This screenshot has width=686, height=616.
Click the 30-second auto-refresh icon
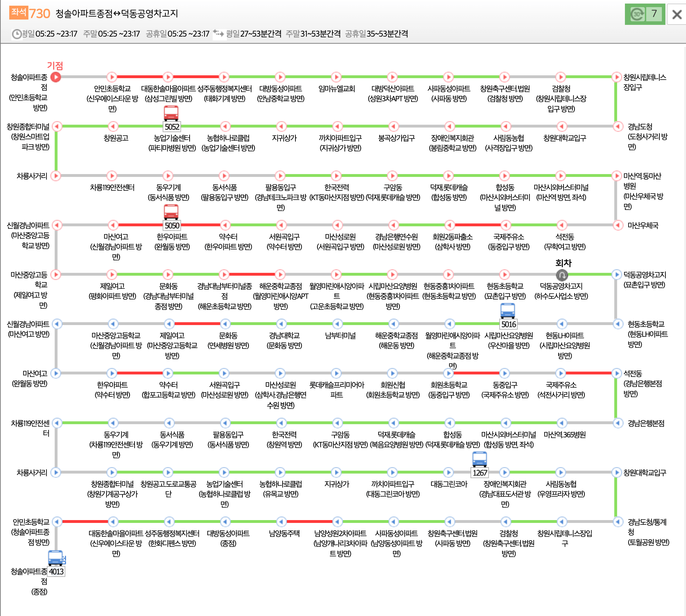pyautogui.click(x=637, y=14)
